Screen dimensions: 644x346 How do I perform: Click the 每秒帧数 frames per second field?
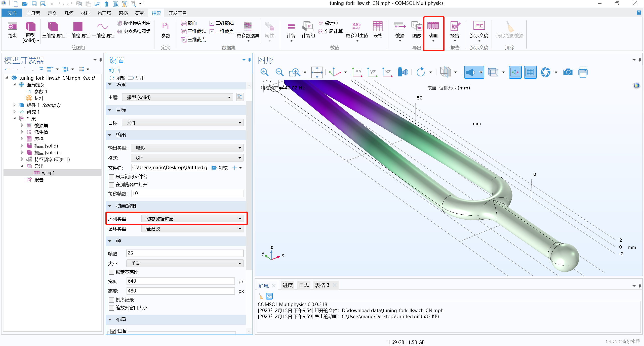click(187, 193)
